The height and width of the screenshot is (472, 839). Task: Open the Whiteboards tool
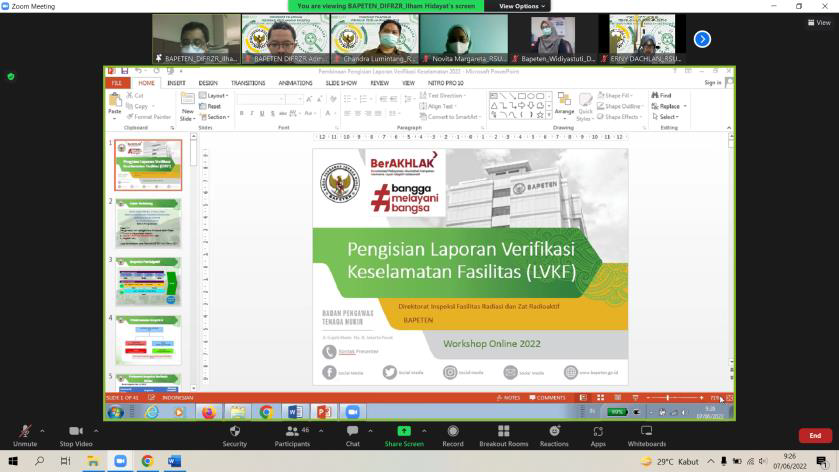click(x=646, y=432)
